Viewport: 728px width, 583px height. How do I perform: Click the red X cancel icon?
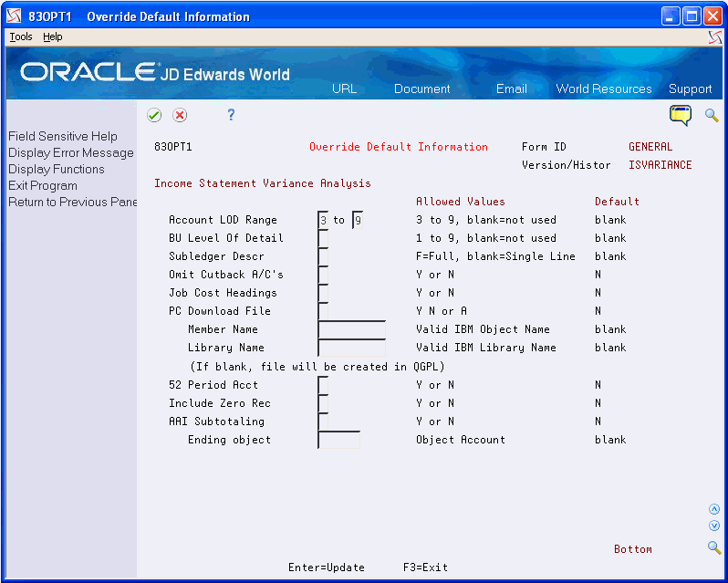point(180,115)
